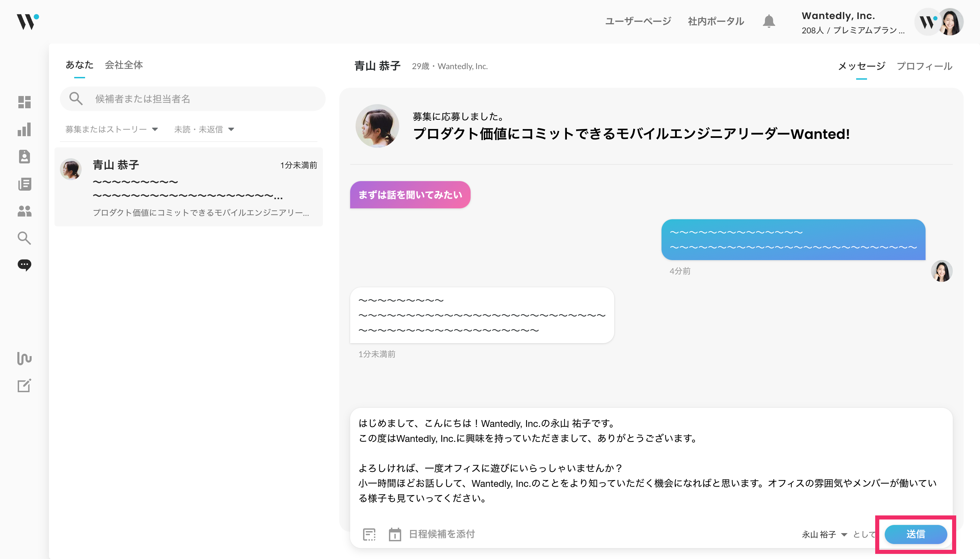Click the まずは話を聞いてみたい badge
The height and width of the screenshot is (559, 980).
pos(410,195)
